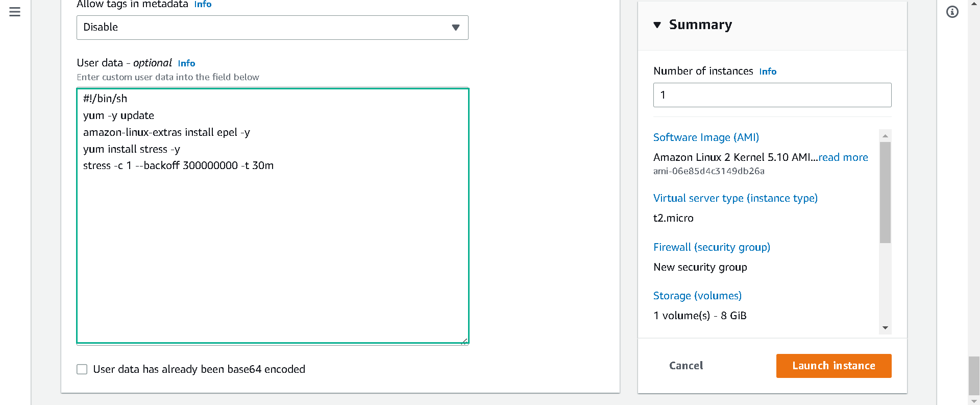Click the New security group text
The image size is (980, 405).
[x=700, y=267]
